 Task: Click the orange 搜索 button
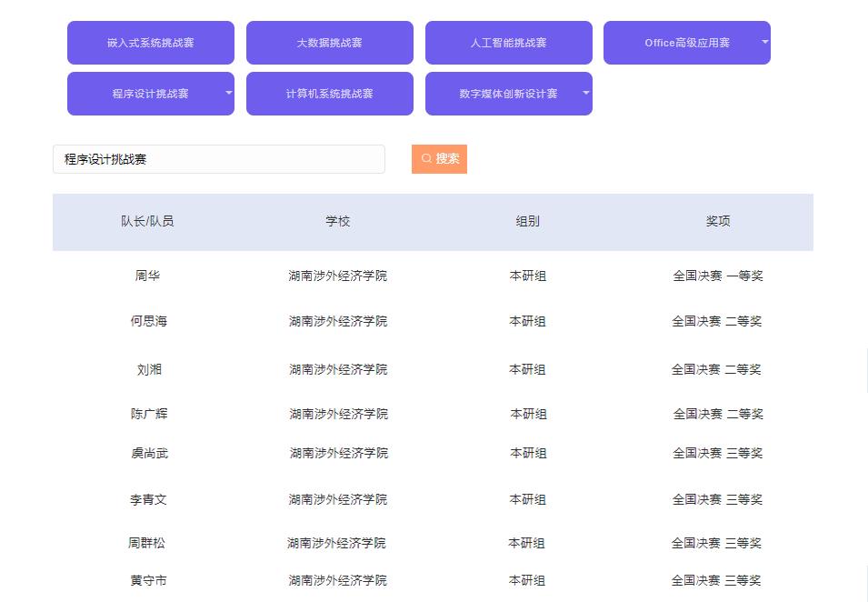click(440, 159)
